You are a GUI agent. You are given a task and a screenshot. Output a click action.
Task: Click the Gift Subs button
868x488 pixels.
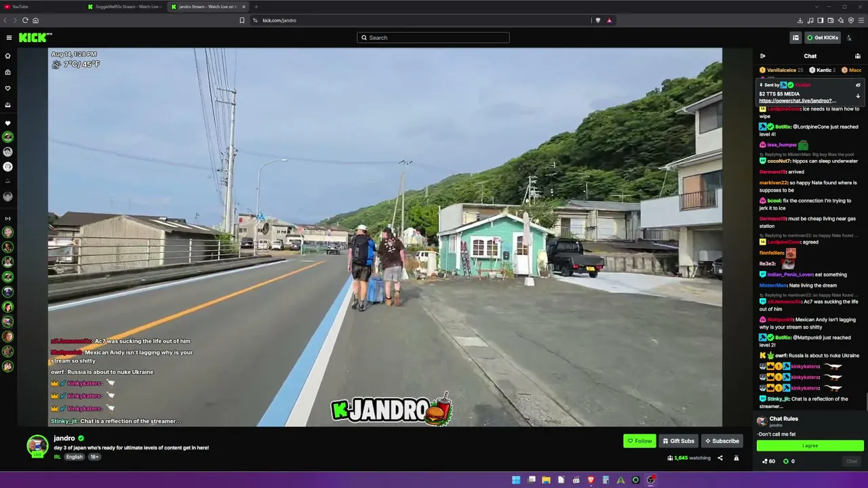[x=678, y=441]
